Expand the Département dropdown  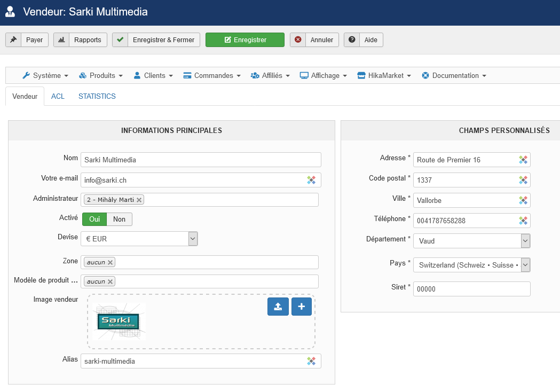click(x=525, y=241)
